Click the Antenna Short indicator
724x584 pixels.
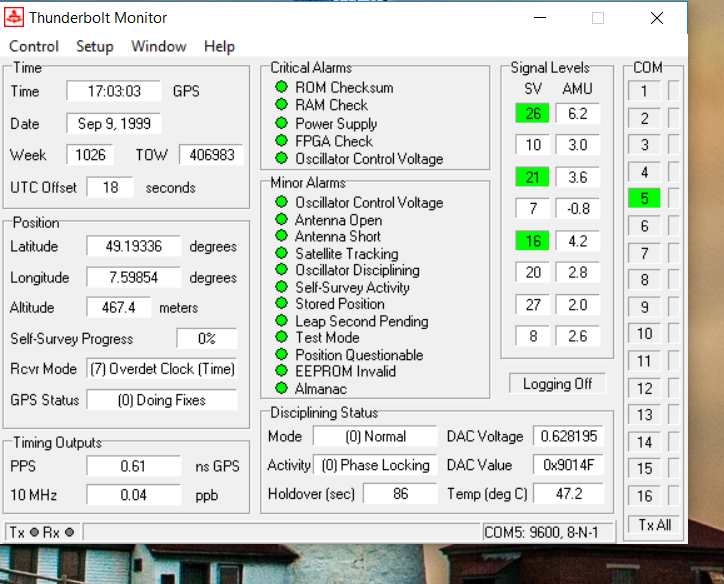(x=281, y=235)
